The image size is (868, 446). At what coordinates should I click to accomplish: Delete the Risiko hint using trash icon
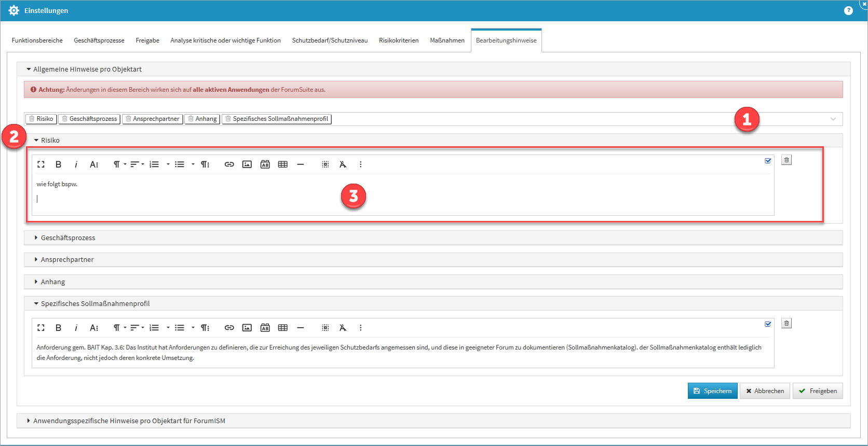[x=786, y=160]
